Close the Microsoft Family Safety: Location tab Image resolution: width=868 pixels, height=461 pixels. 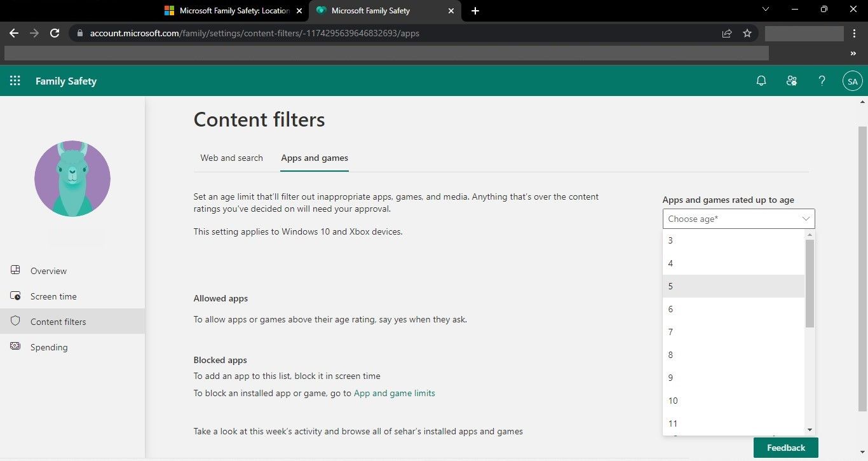coord(299,11)
